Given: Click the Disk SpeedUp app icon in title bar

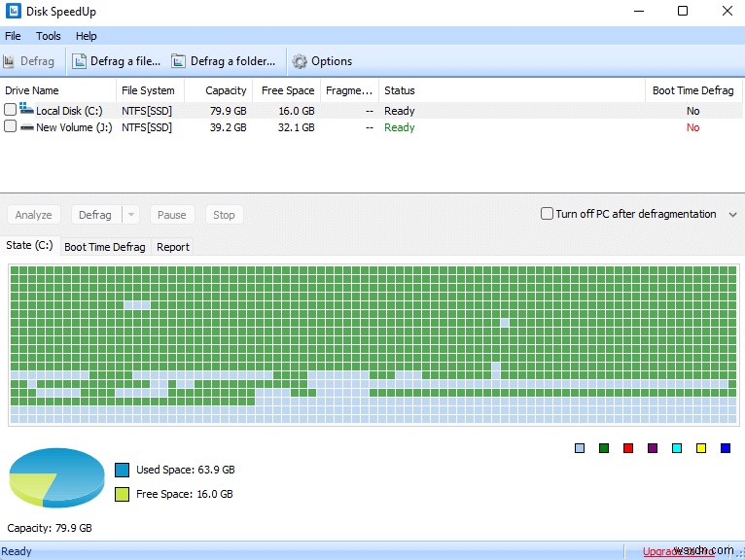Looking at the screenshot, I should [x=13, y=11].
